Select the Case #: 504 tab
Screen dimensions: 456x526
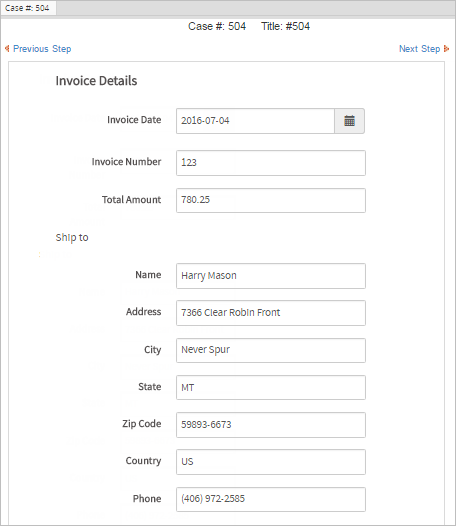(x=28, y=8)
